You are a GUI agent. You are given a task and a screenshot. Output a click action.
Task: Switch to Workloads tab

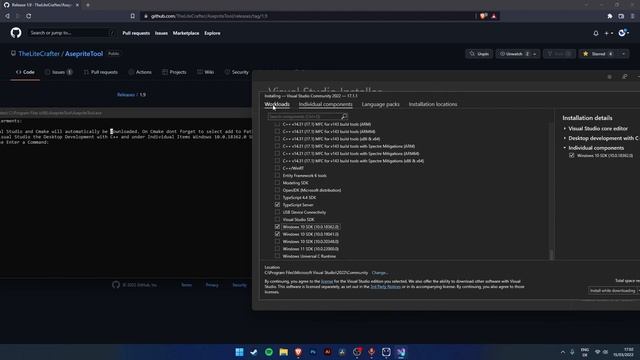click(277, 104)
